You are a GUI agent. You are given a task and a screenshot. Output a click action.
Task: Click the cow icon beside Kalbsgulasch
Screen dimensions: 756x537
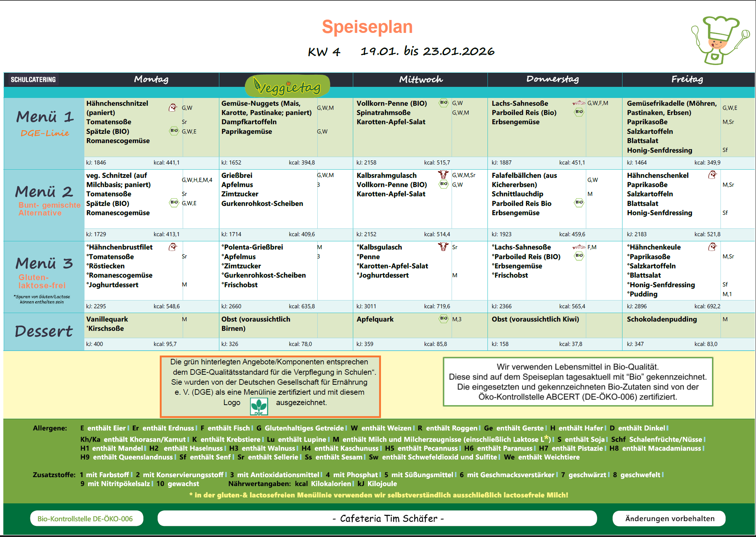[x=443, y=247]
